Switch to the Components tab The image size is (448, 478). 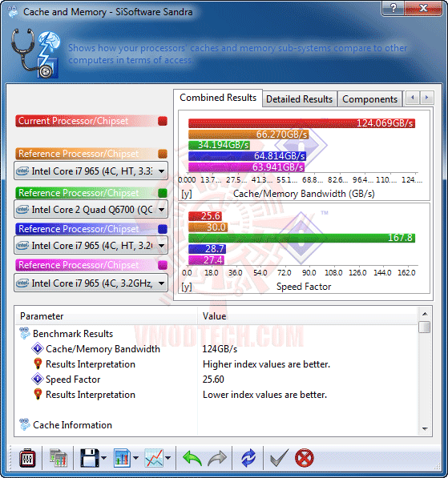[x=369, y=99]
